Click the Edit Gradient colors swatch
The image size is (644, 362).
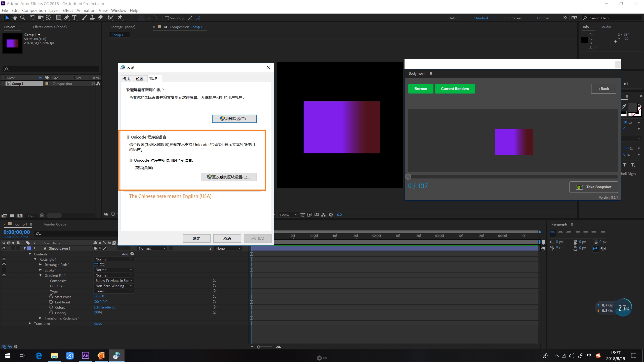[105, 307]
